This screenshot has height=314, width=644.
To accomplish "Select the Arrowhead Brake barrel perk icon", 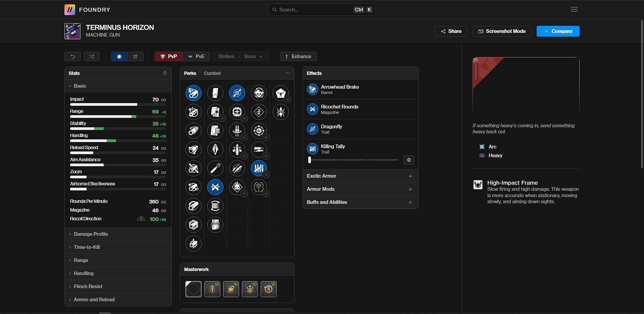I will 193,93.
